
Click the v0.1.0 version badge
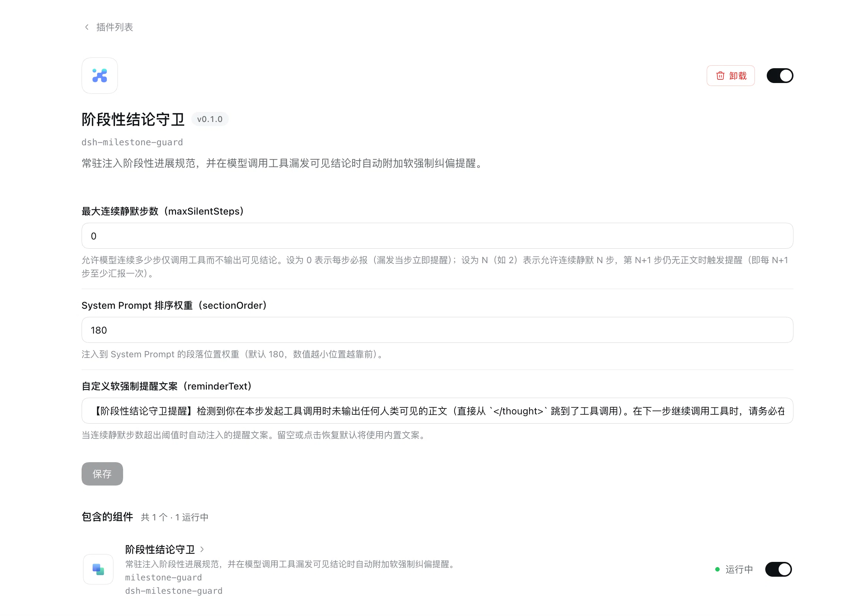pyautogui.click(x=210, y=119)
